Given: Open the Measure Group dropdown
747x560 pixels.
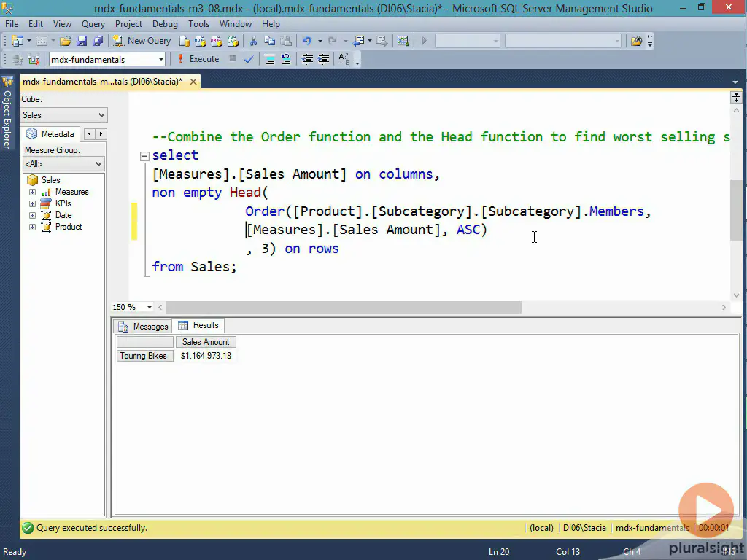Looking at the screenshot, I should 99,164.
